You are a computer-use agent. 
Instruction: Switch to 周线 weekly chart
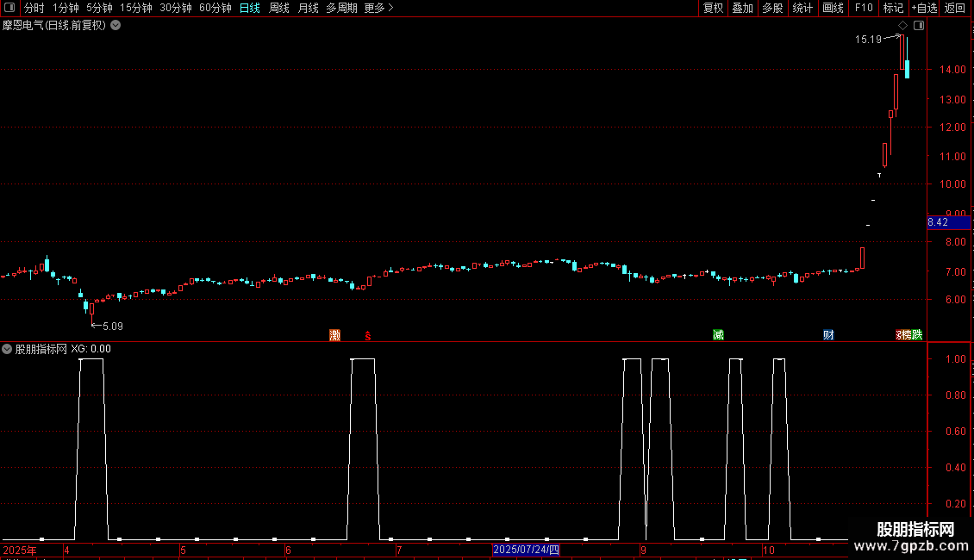click(x=279, y=8)
